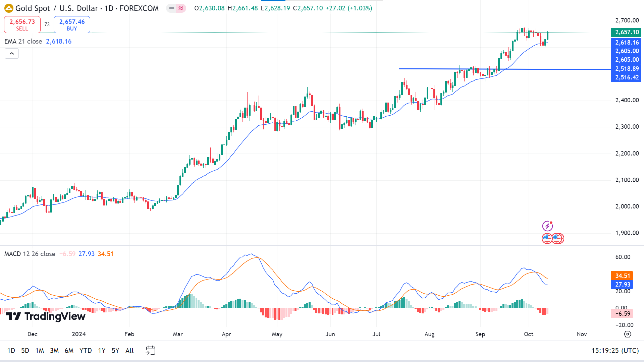Click the BUY price button
Image resolution: width=644 pixels, height=362 pixels.
[x=72, y=25]
